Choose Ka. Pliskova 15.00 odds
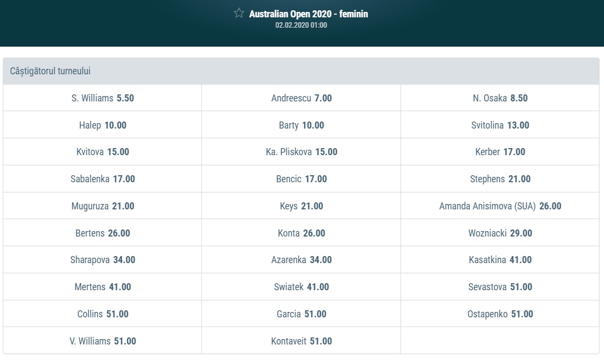 tap(301, 152)
